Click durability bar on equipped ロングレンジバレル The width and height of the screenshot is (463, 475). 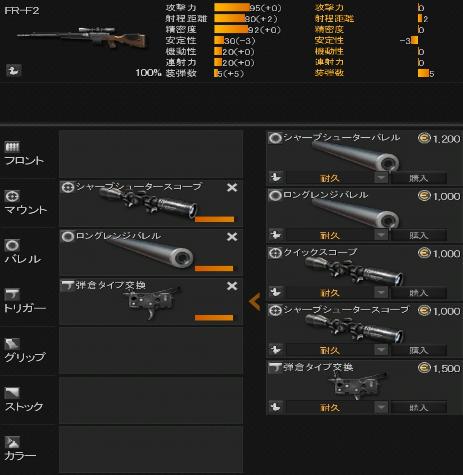214,268
